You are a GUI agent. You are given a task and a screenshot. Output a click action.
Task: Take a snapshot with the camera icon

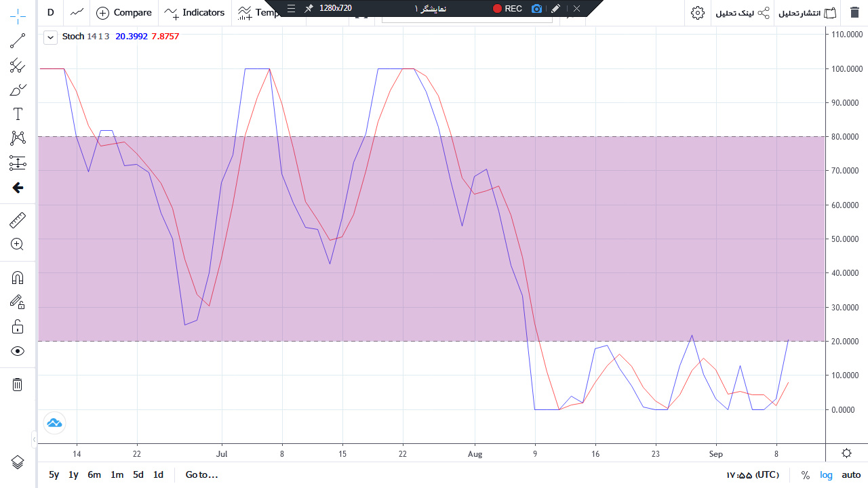pos(537,9)
